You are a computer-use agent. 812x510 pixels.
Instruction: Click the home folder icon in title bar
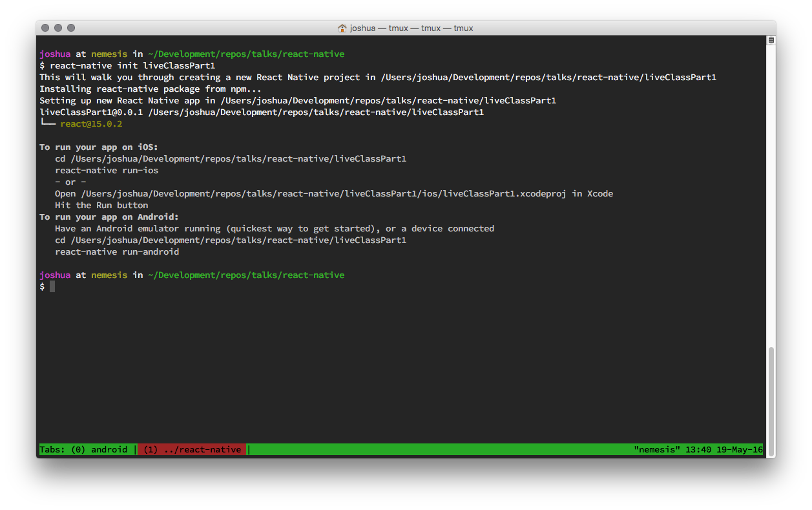coord(342,28)
